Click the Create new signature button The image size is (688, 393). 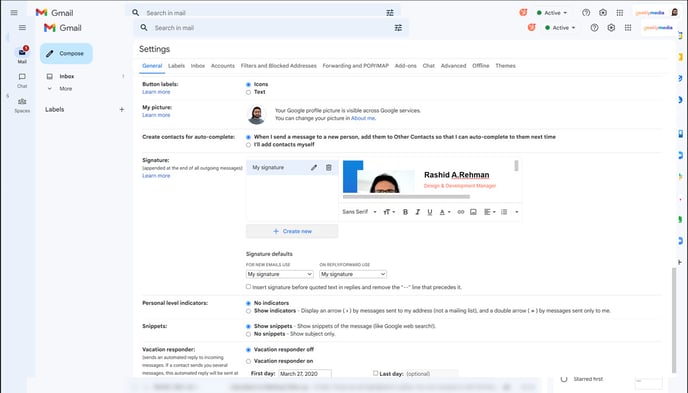pyautogui.click(x=292, y=231)
